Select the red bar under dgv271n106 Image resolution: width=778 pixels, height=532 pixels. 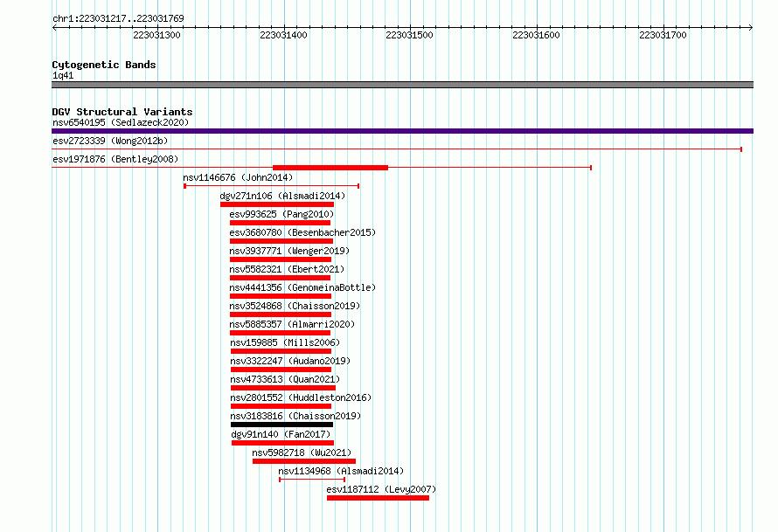[277, 204]
